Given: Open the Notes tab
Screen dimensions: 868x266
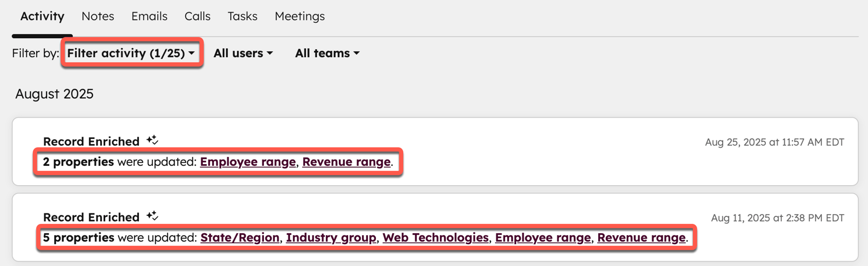Looking at the screenshot, I should [x=98, y=16].
